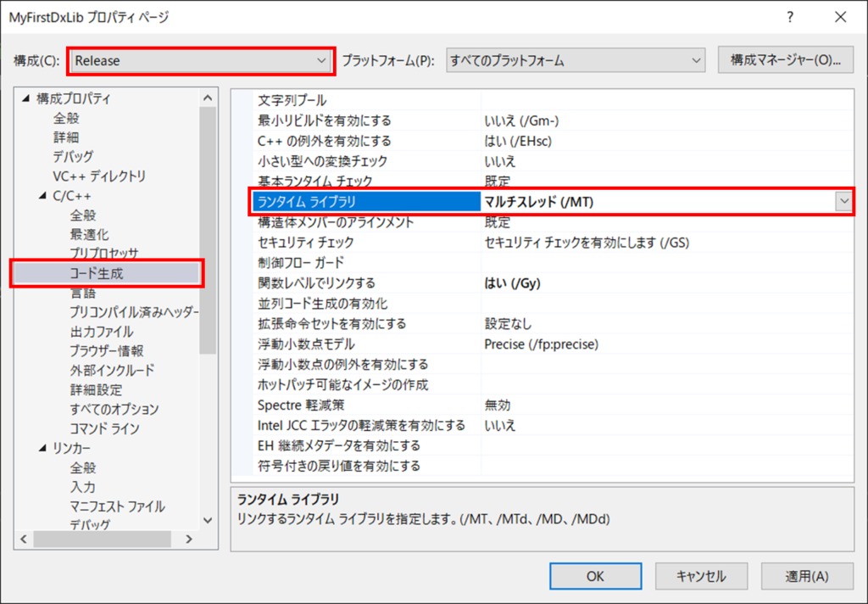Viewport: 868px width, 604px height.
Task: Select コード生成 in the tree
Action: (x=97, y=273)
